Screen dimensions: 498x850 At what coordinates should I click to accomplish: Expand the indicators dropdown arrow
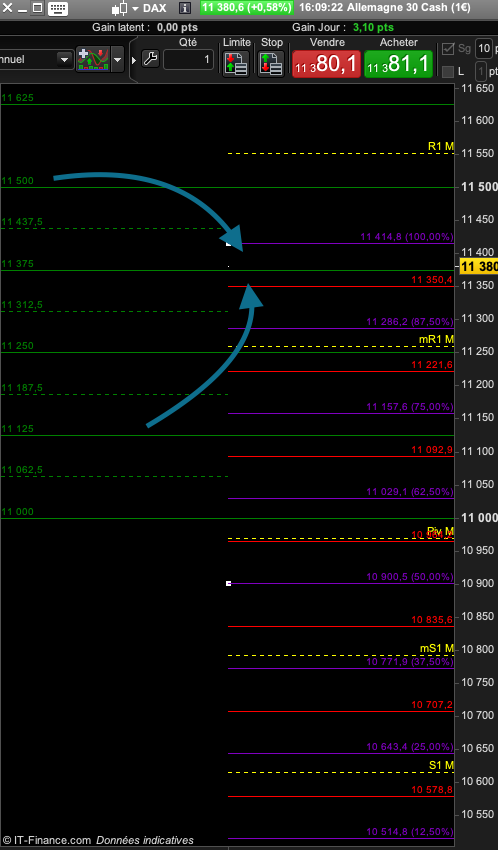click(x=118, y=60)
